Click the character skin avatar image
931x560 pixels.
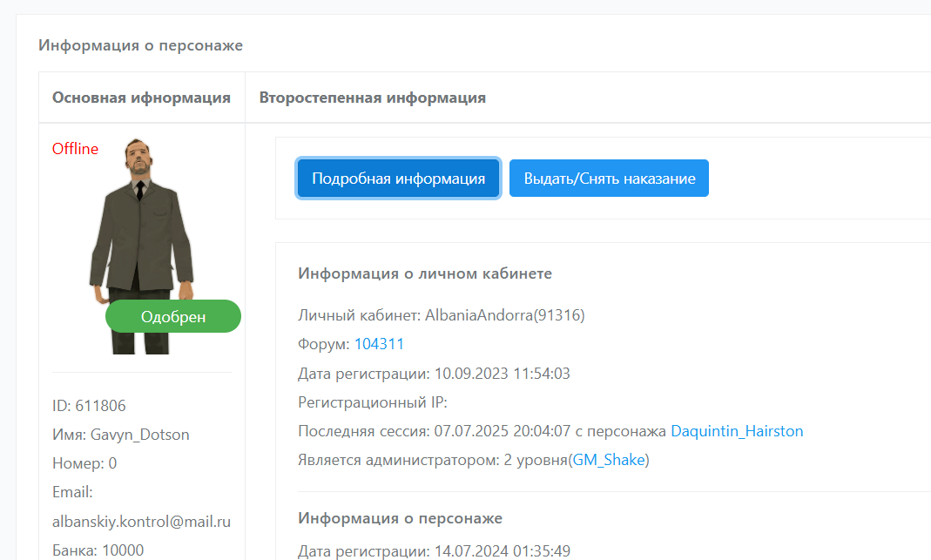tap(141, 226)
